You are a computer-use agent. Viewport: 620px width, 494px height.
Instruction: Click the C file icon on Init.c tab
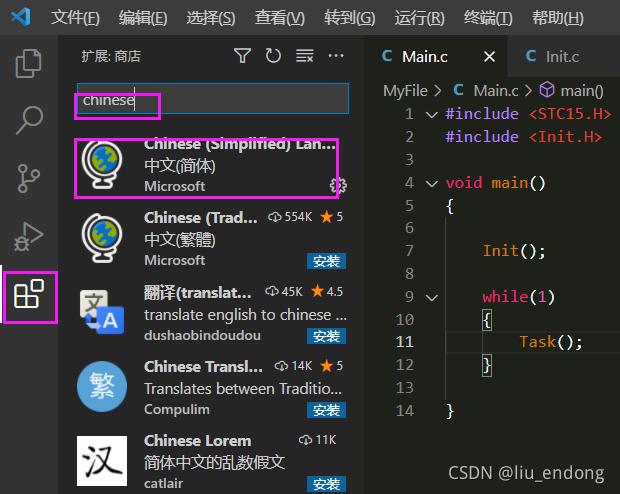531,56
